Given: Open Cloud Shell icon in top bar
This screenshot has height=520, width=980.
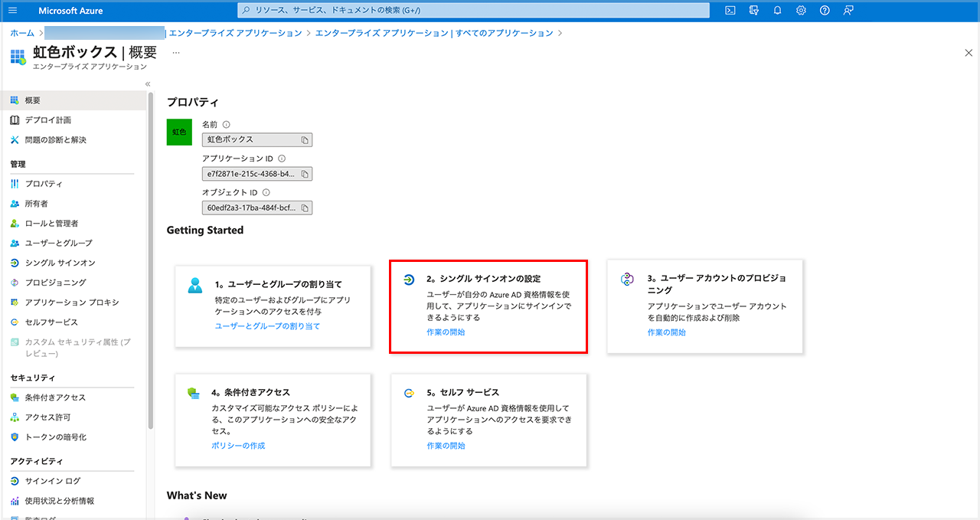Looking at the screenshot, I should pyautogui.click(x=730, y=11).
